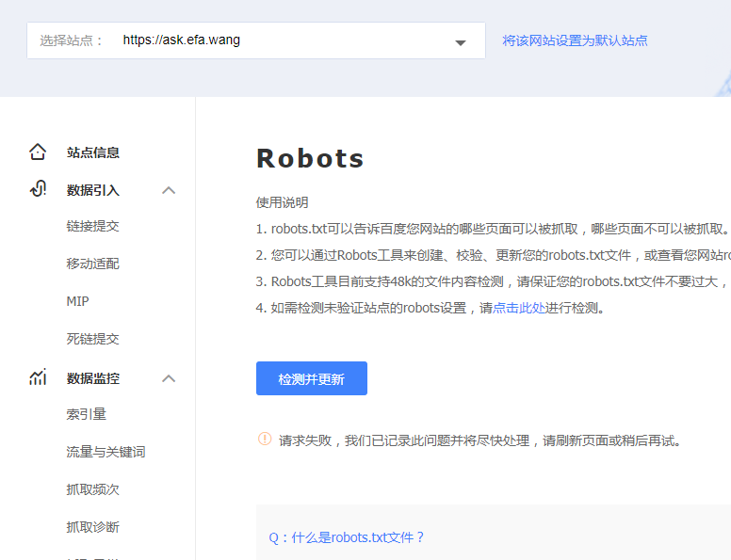Click the chart icon for 数据监控
The width and height of the screenshot is (731, 560).
pos(38,376)
